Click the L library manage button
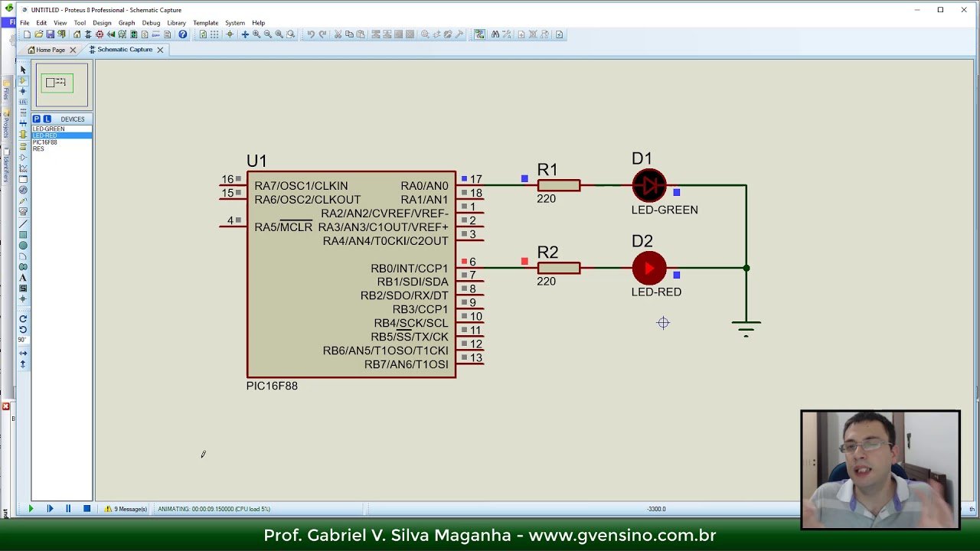 tap(47, 119)
